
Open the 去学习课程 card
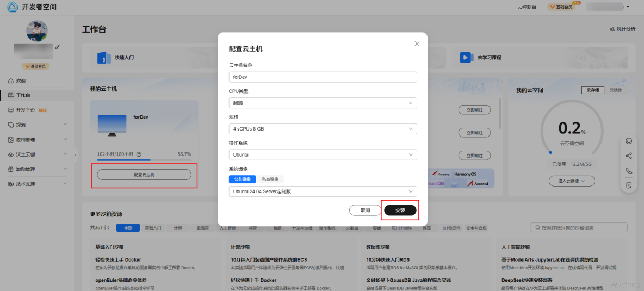(541, 58)
